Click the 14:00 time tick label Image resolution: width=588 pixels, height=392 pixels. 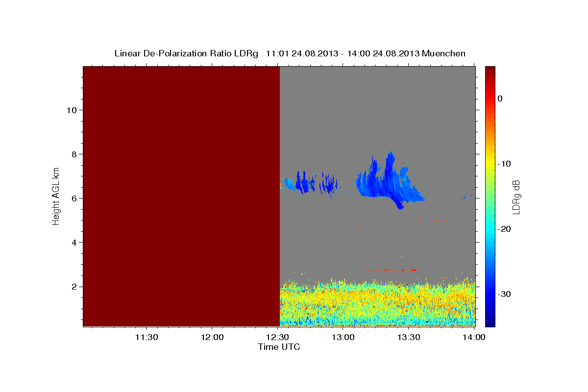tap(474, 337)
